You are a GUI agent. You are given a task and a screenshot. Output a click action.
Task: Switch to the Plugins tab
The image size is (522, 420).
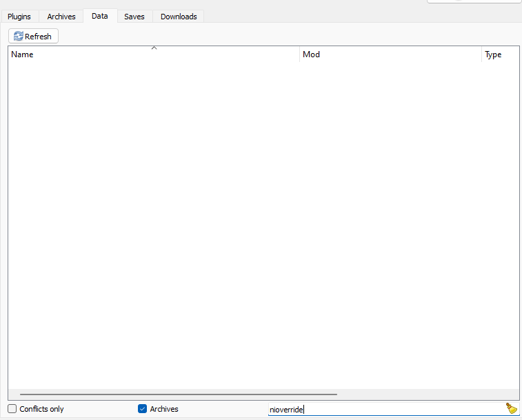[19, 17]
